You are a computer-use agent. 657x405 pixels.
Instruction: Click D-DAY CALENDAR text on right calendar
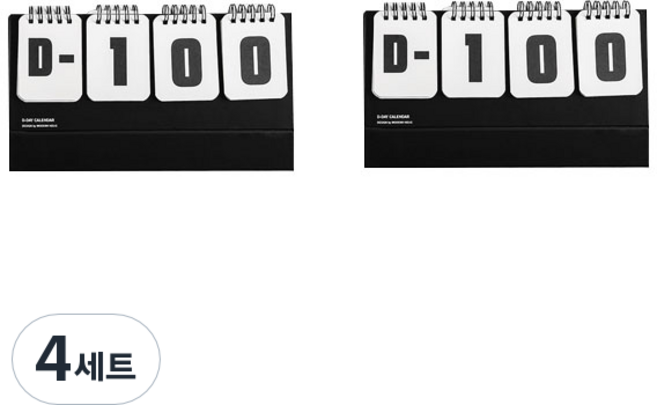(x=393, y=117)
